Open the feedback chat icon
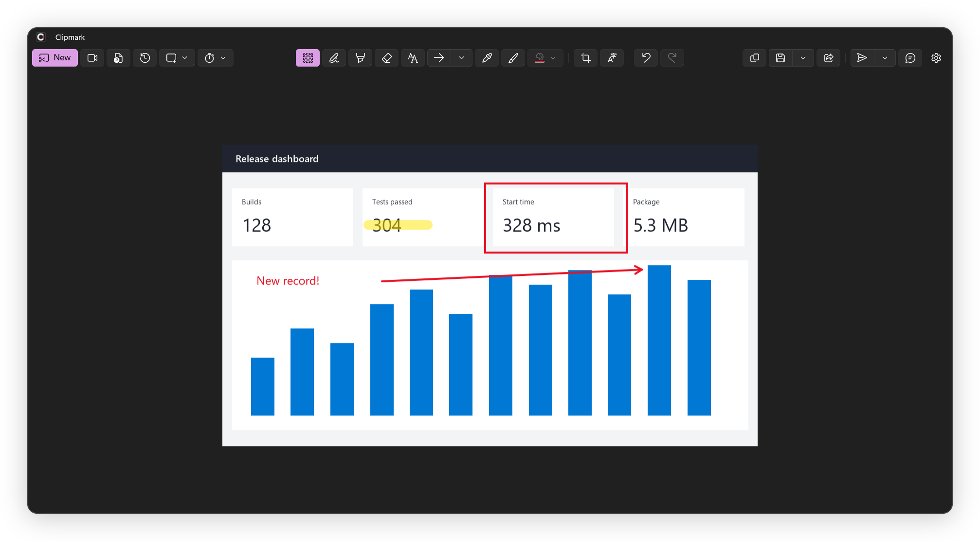Viewport: 980px width, 541px height. [x=910, y=58]
